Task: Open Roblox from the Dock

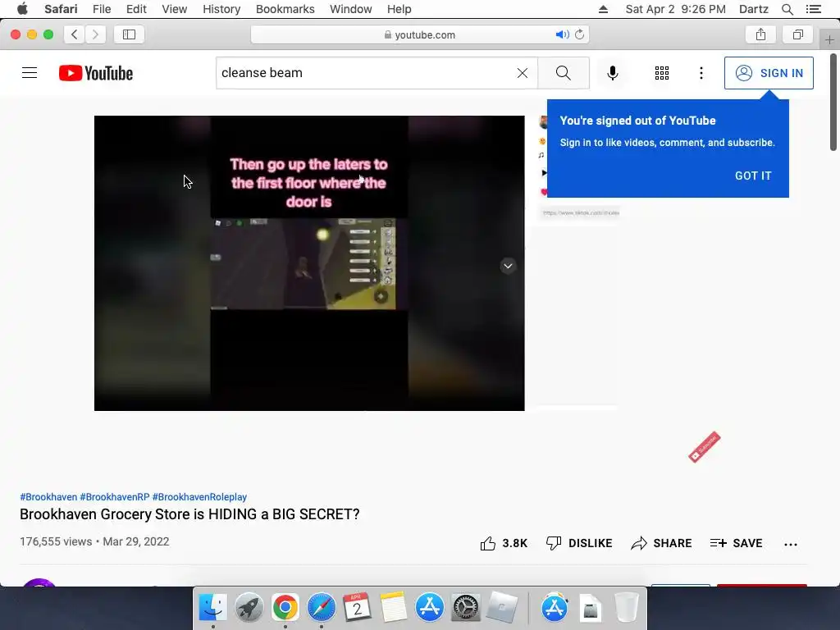Action: pos(501,608)
